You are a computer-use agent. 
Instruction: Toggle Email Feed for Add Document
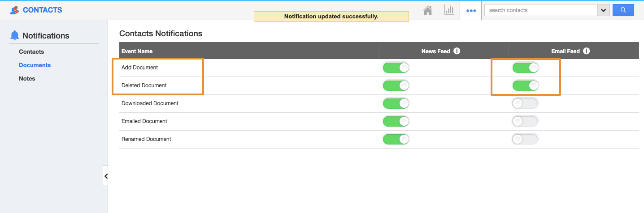click(x=525, y=68)
